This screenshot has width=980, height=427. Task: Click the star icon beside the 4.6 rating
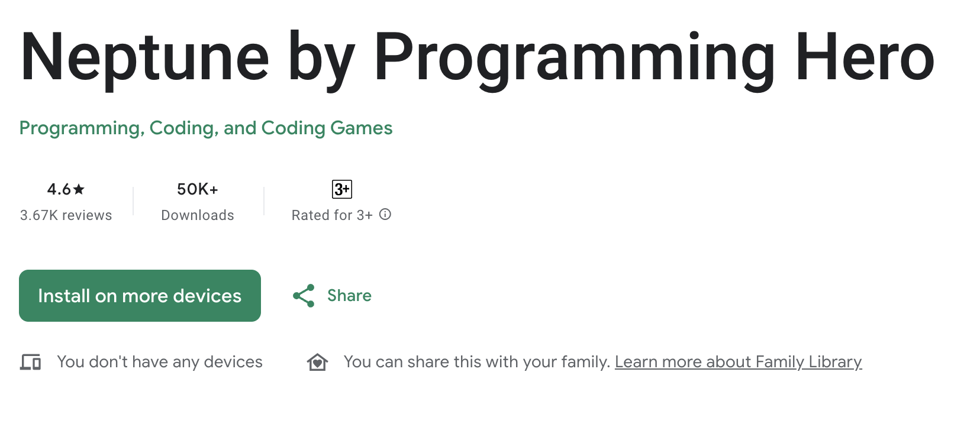click(79, 190)
